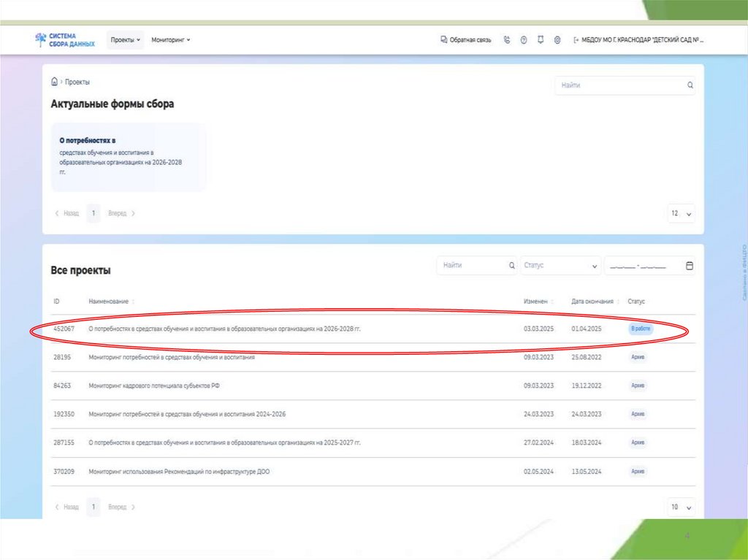Open Обратная связь feedback link
This screenshot has height=560, width=748.
pyautogui.click(x=465, y=40)
